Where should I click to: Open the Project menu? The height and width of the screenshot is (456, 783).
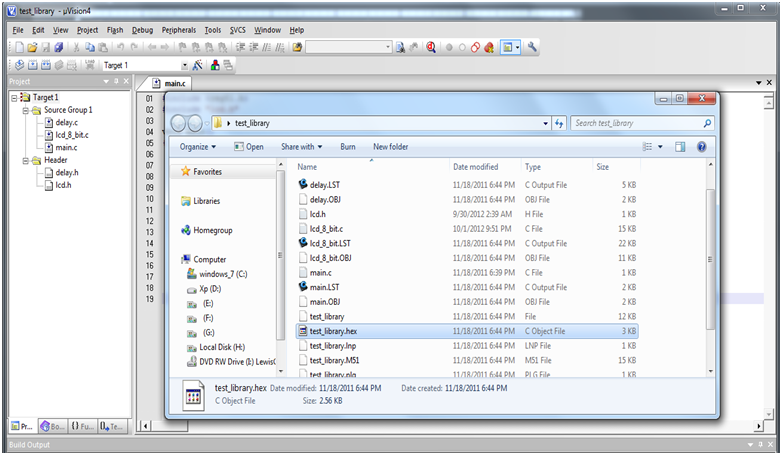[87, 30]
